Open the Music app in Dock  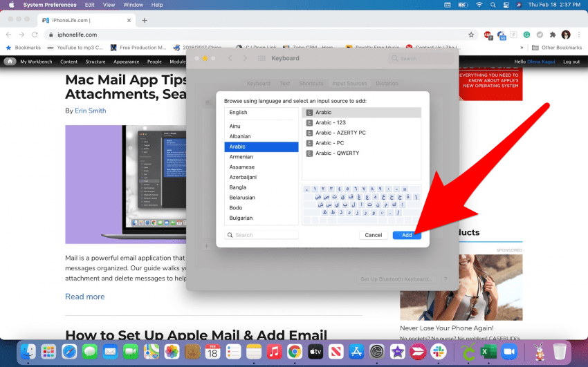274,352
